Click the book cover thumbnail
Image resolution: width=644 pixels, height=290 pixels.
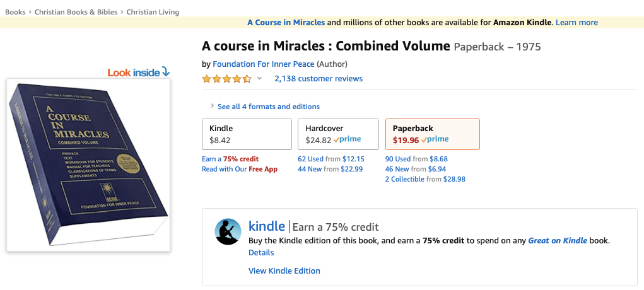click(88, 165)
